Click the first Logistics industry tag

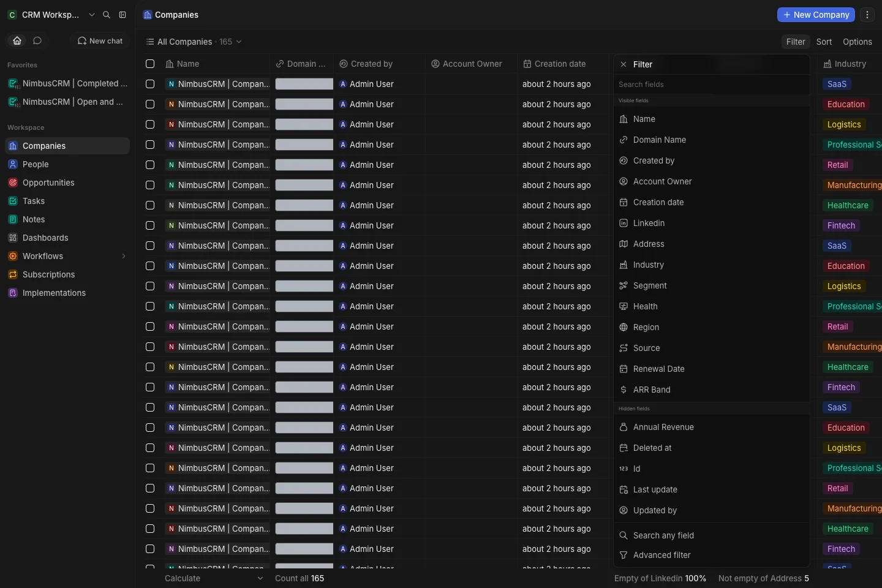click(x=844, y=124)
